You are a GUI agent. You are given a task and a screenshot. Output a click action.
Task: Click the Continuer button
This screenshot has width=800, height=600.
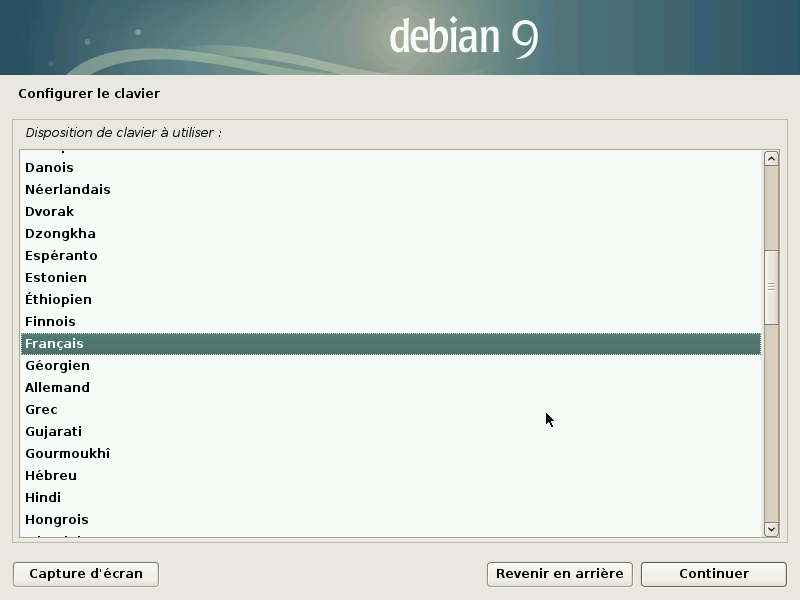click(x=713, y=574)
